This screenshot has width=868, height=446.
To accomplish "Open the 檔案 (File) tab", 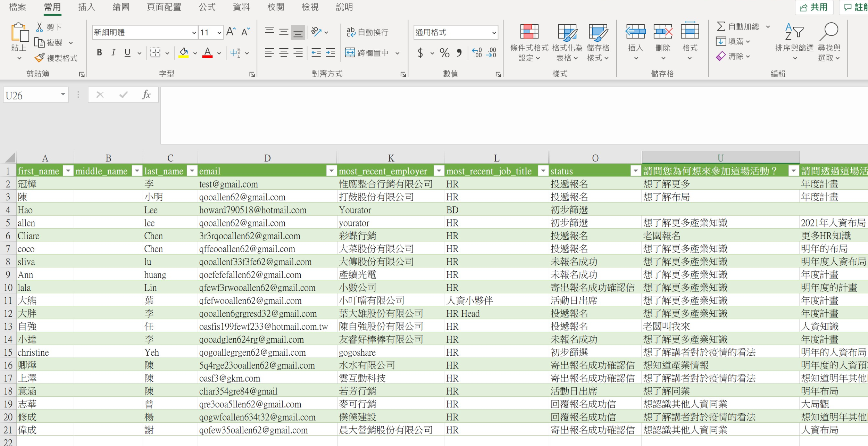I will click(x=17, y=7).
